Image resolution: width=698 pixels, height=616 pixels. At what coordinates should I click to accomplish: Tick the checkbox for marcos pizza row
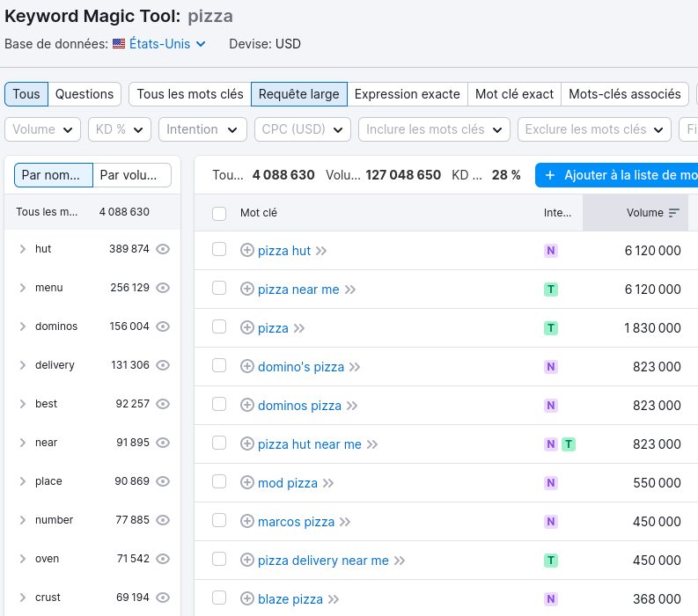click(219, 520)
